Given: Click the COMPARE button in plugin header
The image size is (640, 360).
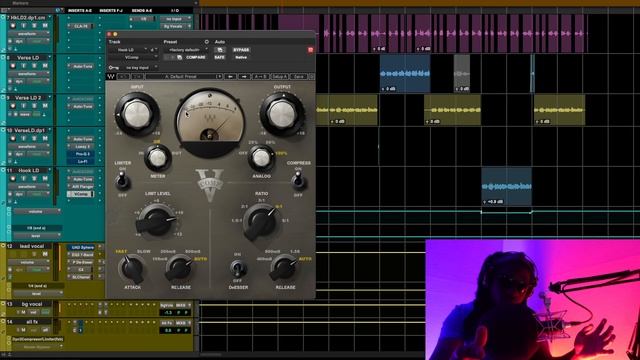Looking at the screenshot, I should [x=196, y=58].
